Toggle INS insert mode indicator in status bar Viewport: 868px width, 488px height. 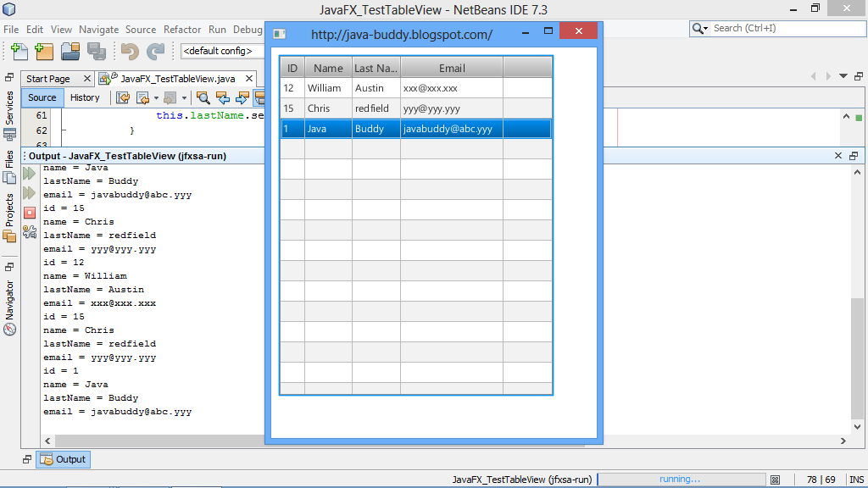coord(856,480)
